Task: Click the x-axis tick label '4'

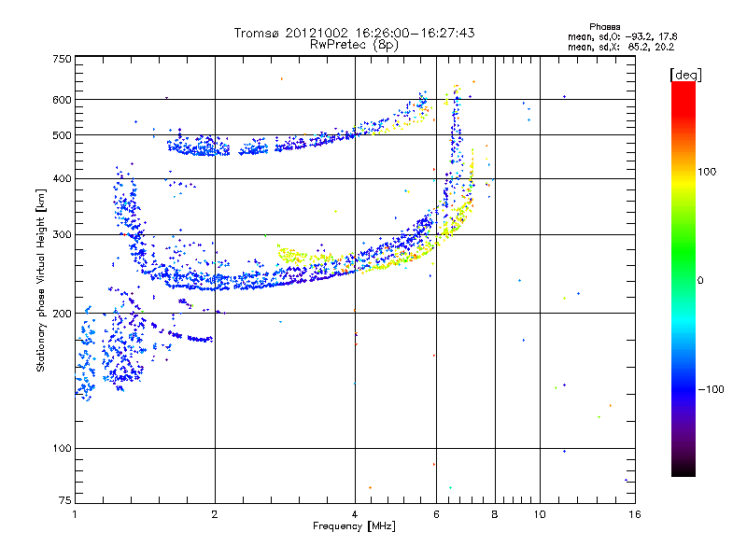Action: click(x=355, y=514)
